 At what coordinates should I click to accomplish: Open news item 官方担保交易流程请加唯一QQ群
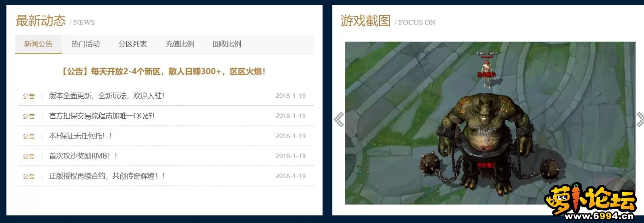click(102, 116)
